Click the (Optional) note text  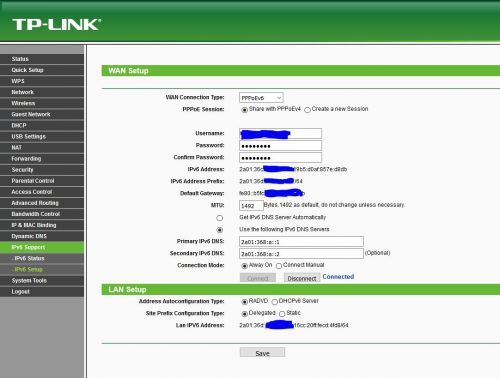377,253
